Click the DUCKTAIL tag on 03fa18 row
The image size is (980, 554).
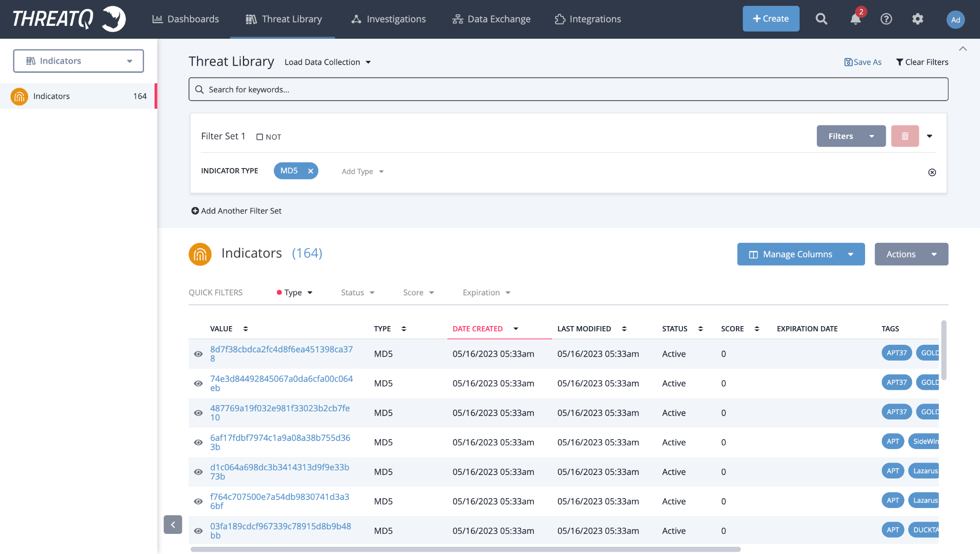(924, 530)
